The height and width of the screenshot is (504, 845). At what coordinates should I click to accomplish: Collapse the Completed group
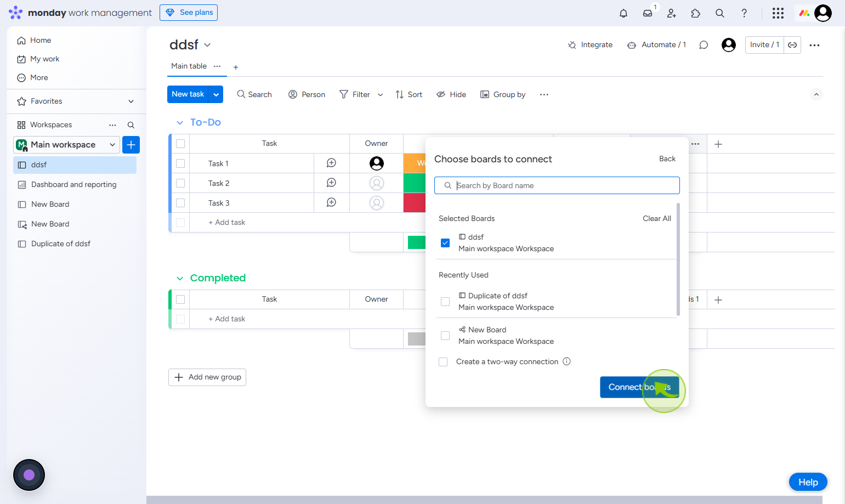179,279
